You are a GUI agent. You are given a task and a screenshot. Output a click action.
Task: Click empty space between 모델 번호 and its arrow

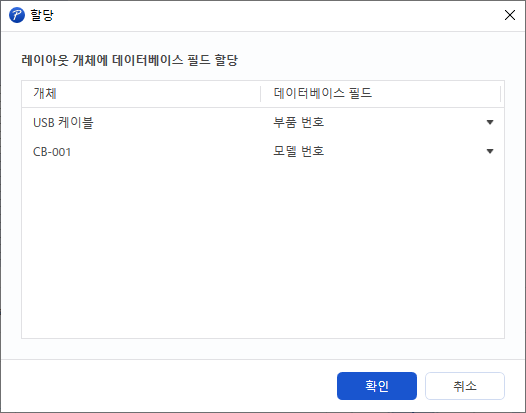pos(403,151)
